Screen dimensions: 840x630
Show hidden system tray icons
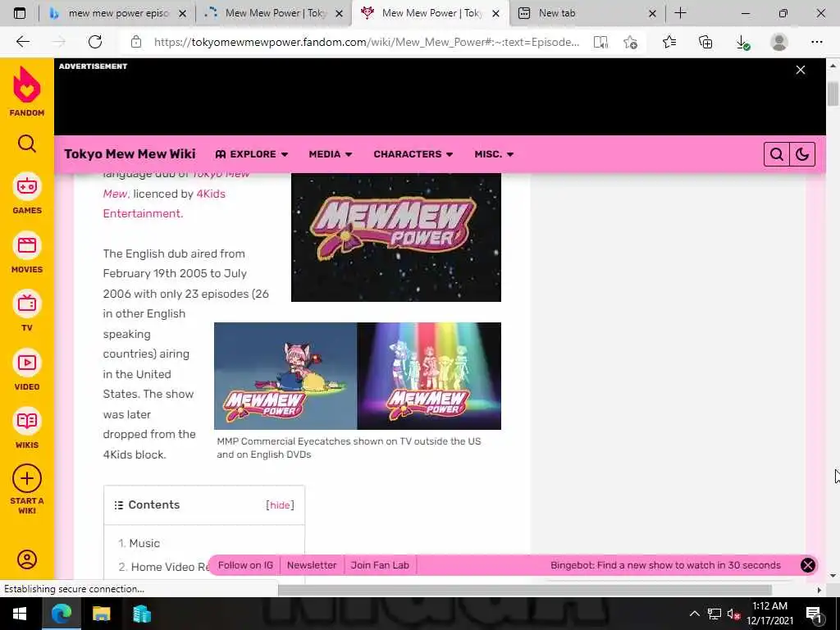point(694,614)
